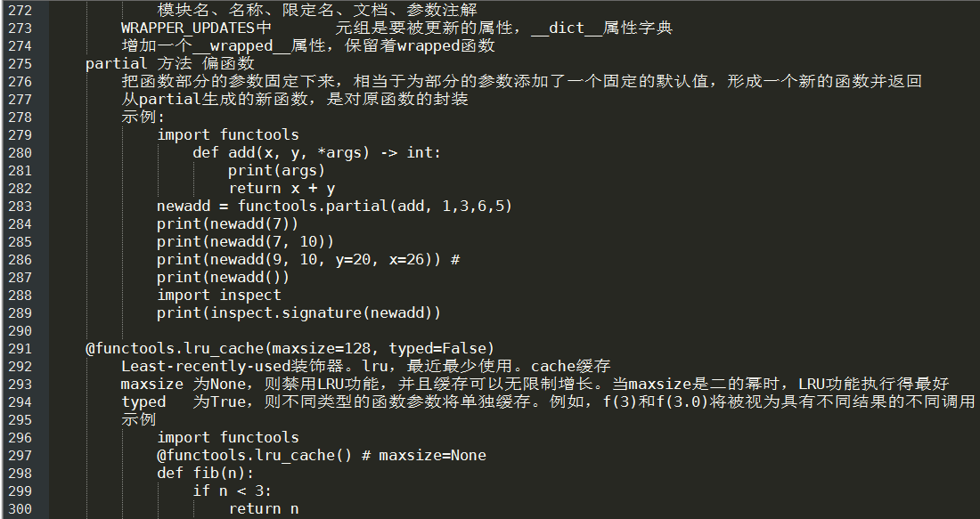Image resolution: width=980 pixels, height=519 pixels.
Task: Click line number 300 in the gutter
Action: point(20,509)
